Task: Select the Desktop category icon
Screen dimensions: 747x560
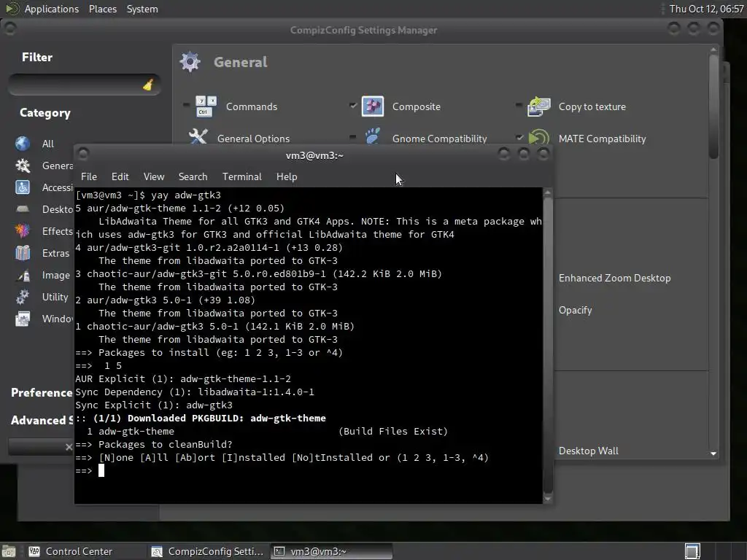Action: pos(23,209)
